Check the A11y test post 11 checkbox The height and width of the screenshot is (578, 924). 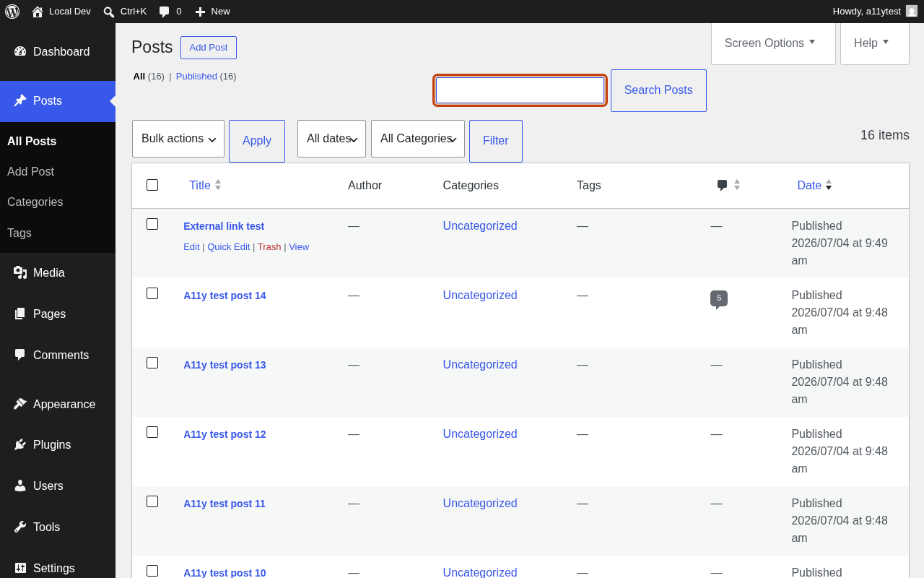click(152, 501)
